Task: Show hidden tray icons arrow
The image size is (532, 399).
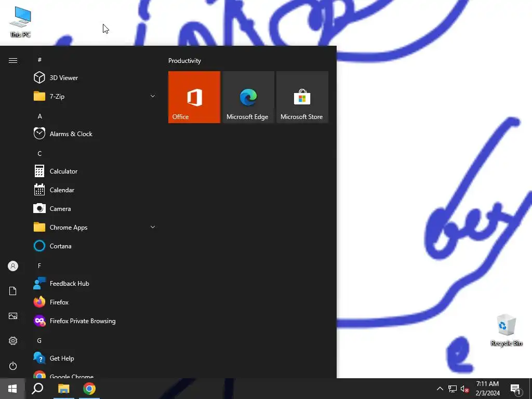Action: pyautogui.click(x=440, y=389)
